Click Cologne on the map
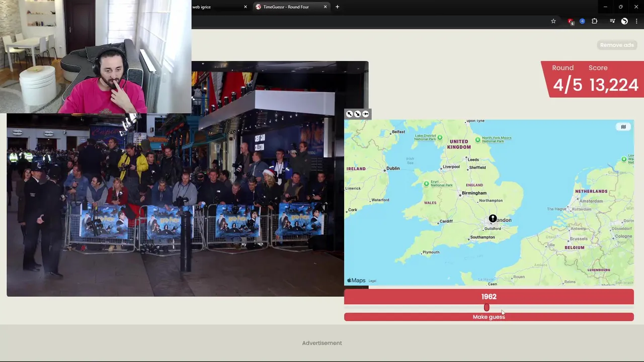The width and height of the screenshot is (644, 362). [623, 236]
